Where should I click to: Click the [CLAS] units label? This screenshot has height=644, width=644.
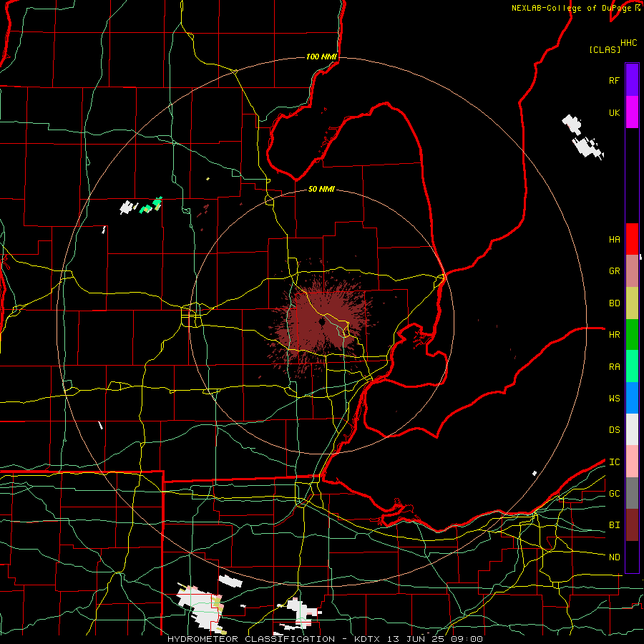click(x=604, y=49)
